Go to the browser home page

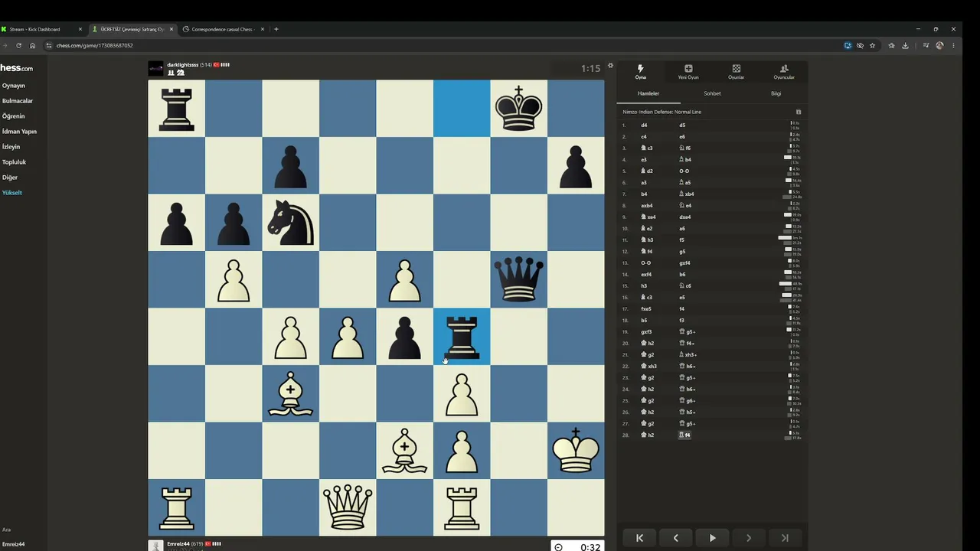(32, 45)
